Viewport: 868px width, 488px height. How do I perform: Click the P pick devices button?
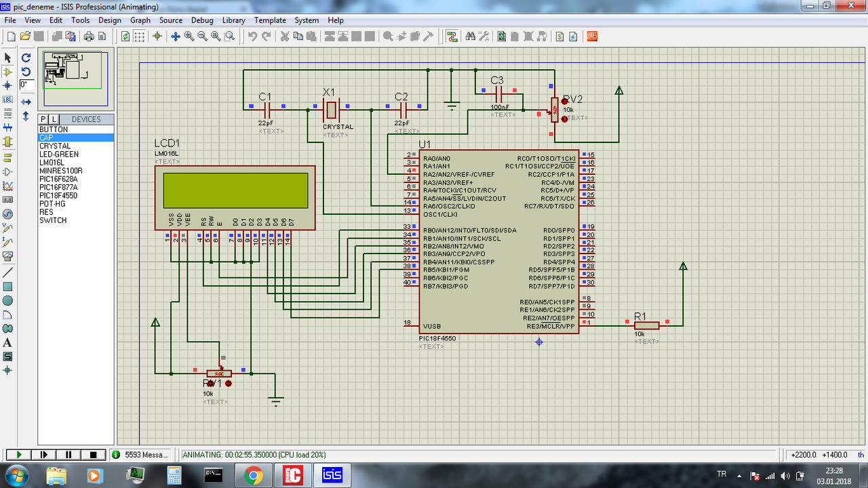click(x=44, y=119)
